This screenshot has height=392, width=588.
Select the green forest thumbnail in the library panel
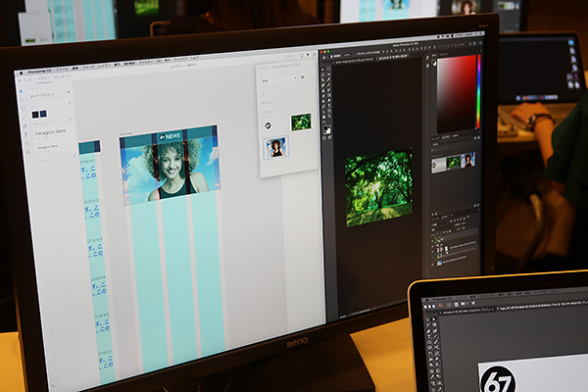tap(301, 122)
